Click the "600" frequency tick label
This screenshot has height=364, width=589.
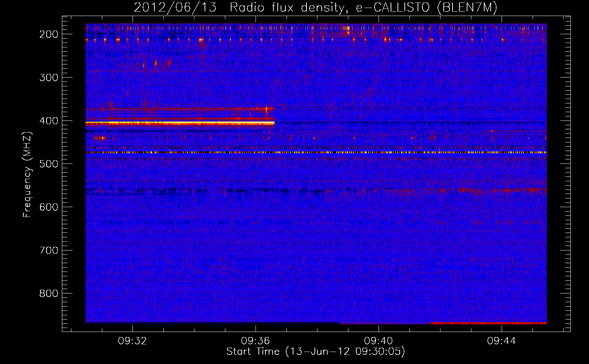click(x=49, y=207)
